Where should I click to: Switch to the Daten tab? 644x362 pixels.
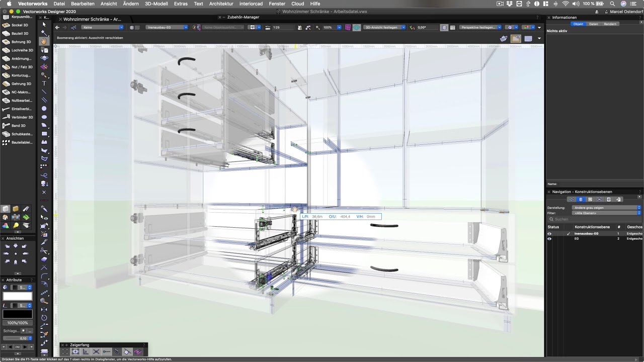pos(594,24)
